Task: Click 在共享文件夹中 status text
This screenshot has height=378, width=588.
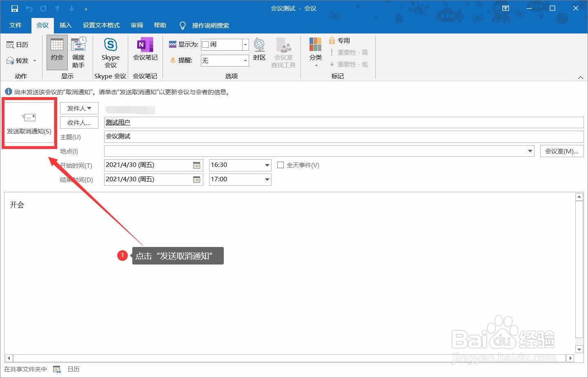Action: [25, 369]
